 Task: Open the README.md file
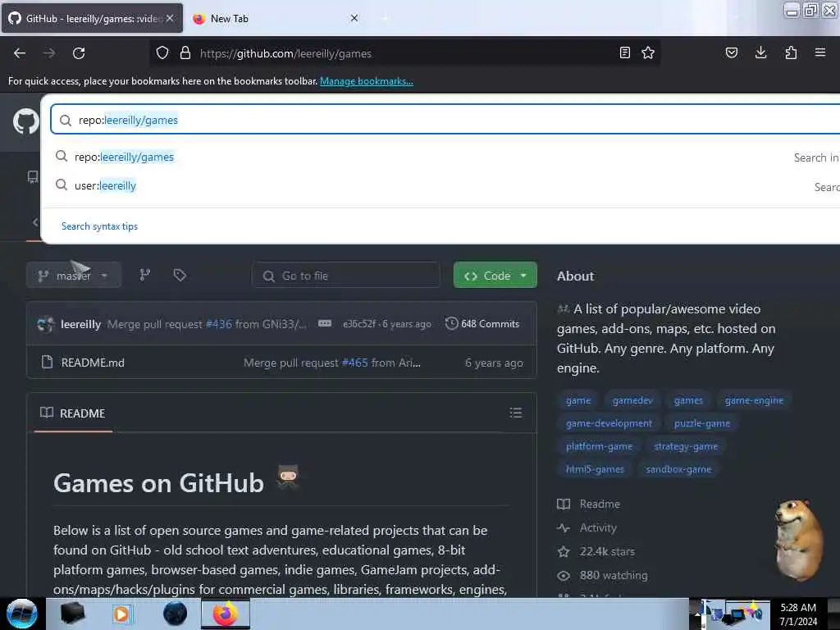coord(93,363)
